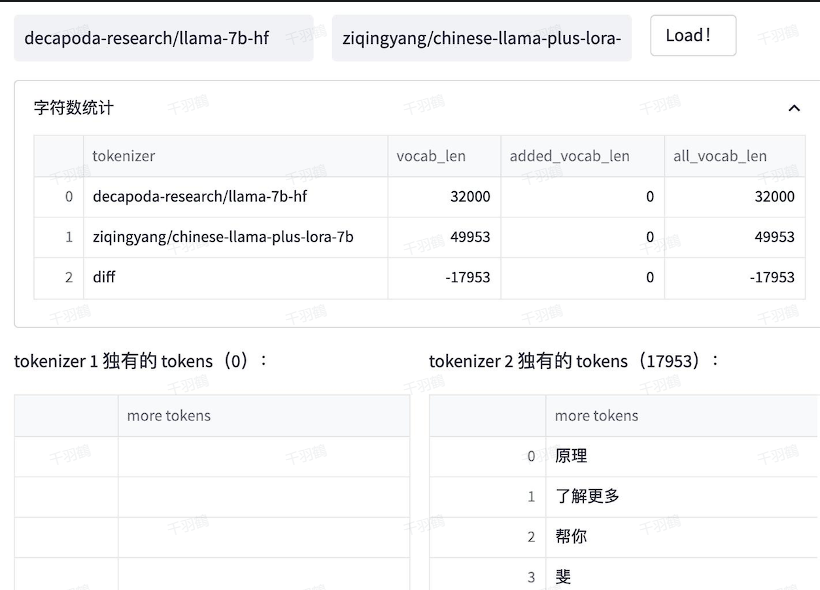Select the ziqingyang/chinese-llama-plus-lora-7b table cell
The width and height of the screenshot is (820, 590).
point(235,237)
